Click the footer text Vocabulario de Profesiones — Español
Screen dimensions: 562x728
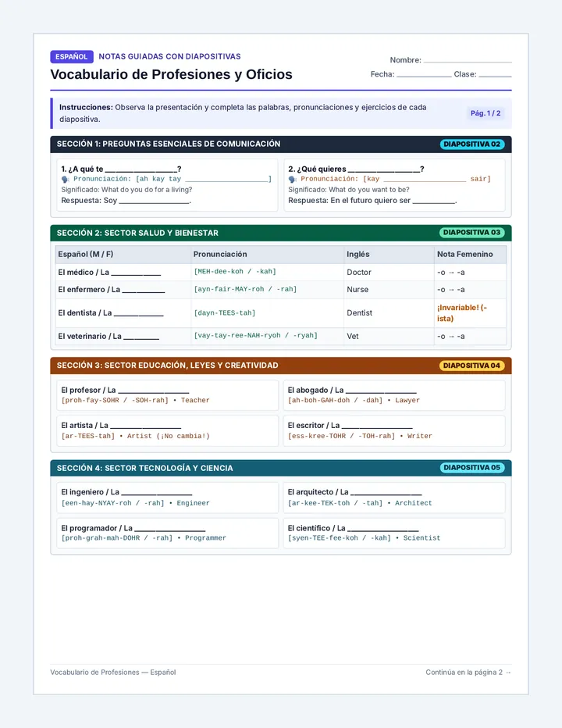coord(113,673)
